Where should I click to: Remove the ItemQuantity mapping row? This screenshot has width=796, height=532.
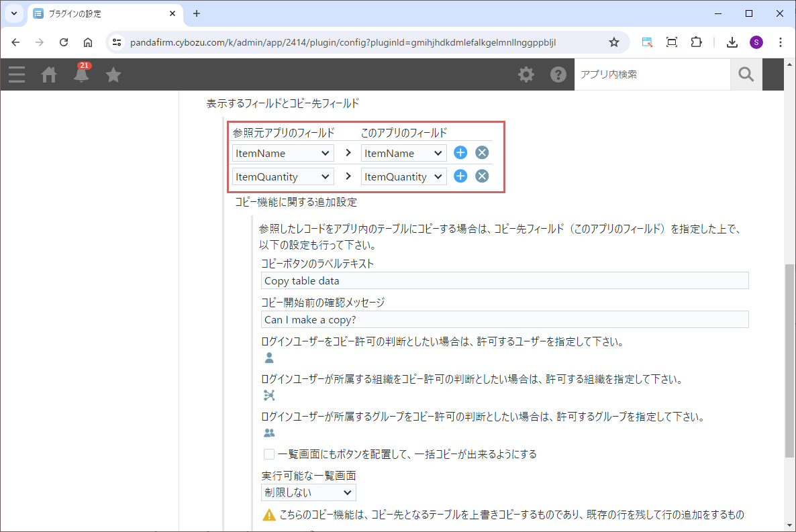(482, 176)
